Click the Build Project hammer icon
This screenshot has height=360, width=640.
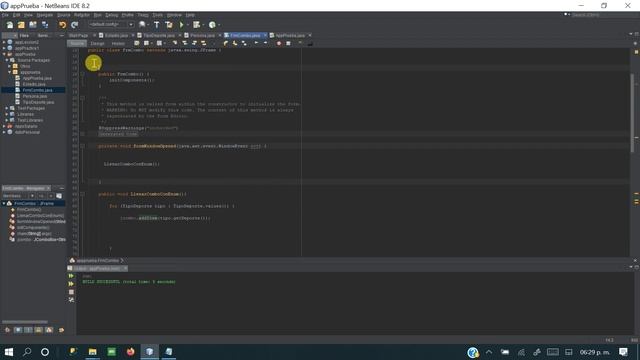(157, 25)
